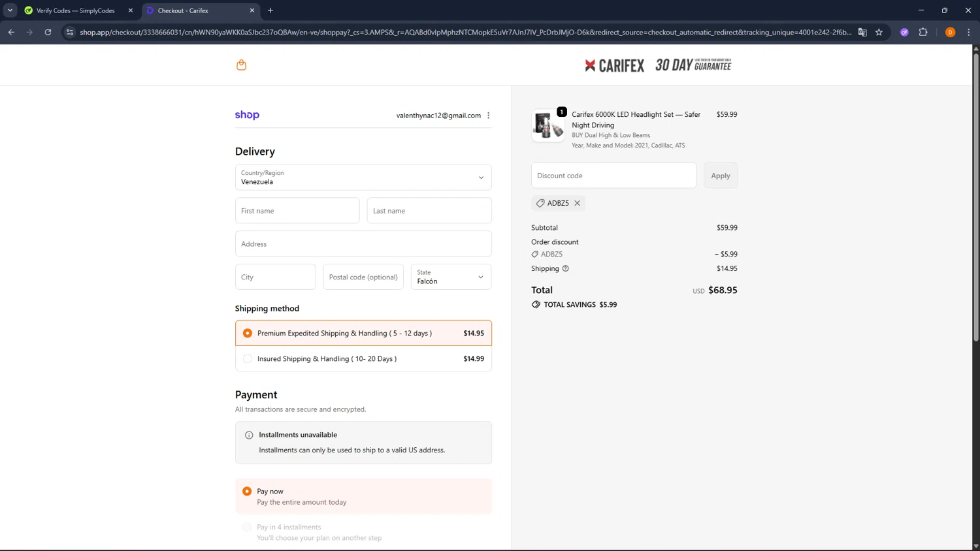
Task: Click the Discount code field
Action: pos(614,176)
